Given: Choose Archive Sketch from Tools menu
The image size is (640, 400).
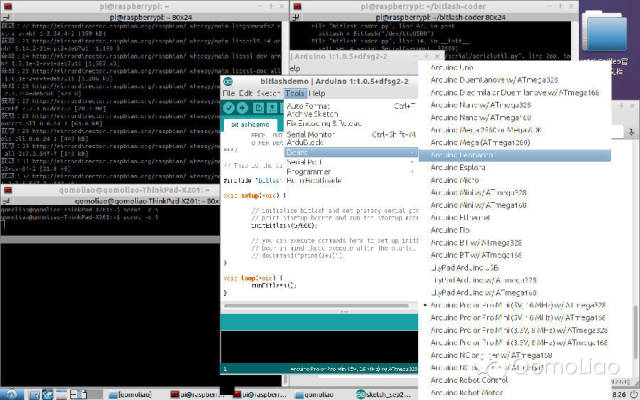Looking at the screenshot, I should pyautogui.click(x=351, y=114).
